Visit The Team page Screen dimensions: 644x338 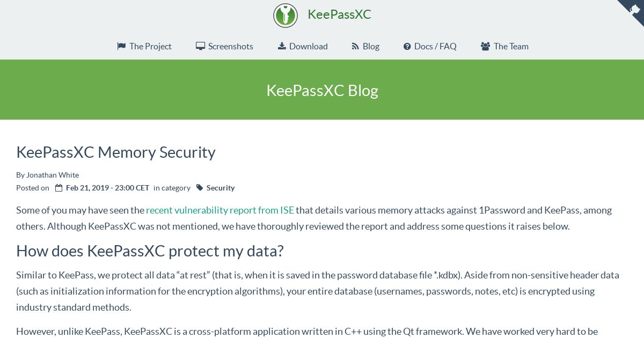point(504,46)
